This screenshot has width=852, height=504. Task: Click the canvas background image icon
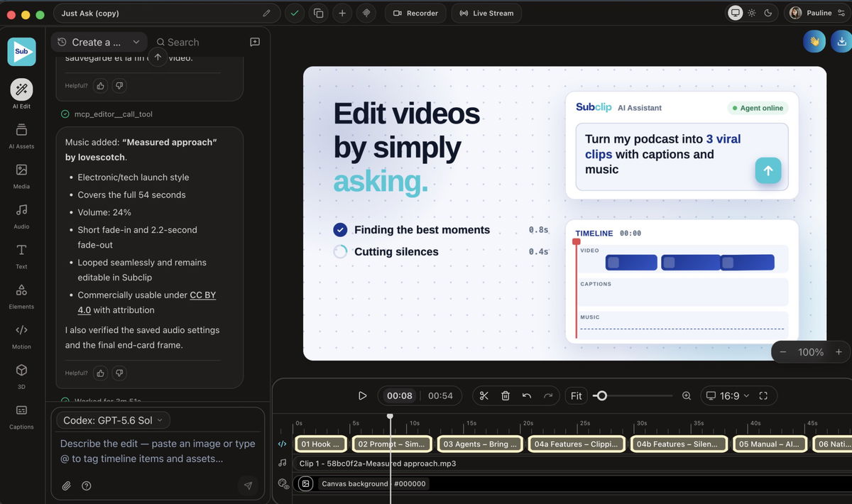point(305,483)
